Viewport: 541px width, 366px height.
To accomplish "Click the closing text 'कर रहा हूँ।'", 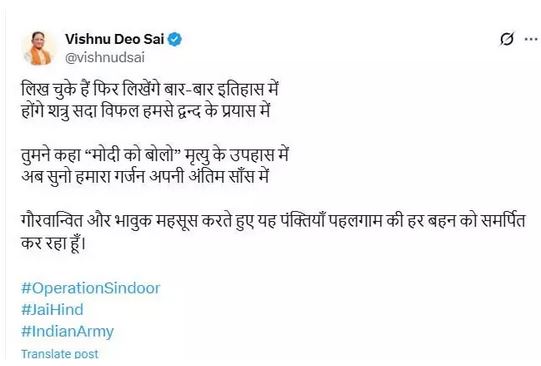I will (53, 243).
